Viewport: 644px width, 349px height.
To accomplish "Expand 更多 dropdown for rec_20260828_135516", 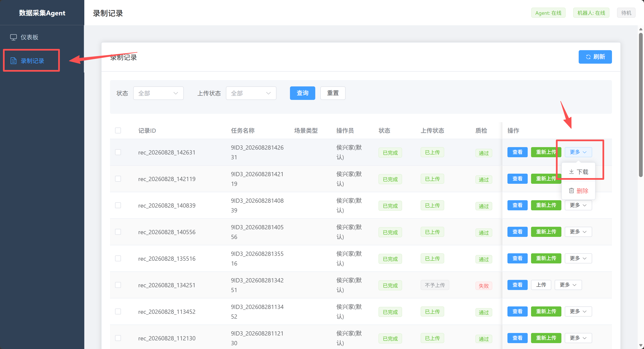I will tap(578, 258).
